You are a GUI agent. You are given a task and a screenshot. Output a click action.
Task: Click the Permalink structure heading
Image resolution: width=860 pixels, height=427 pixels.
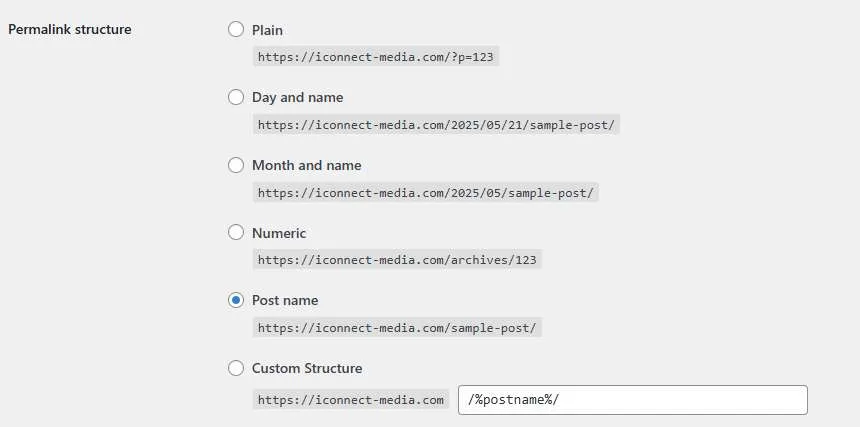[x=70, y=30]
